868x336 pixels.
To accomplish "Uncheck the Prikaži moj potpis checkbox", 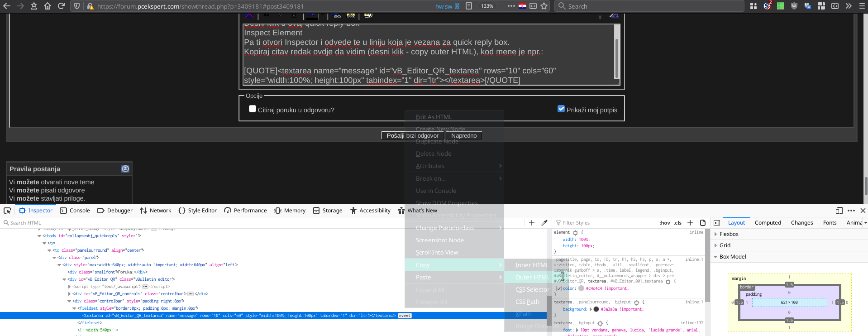I will [561, 109].
